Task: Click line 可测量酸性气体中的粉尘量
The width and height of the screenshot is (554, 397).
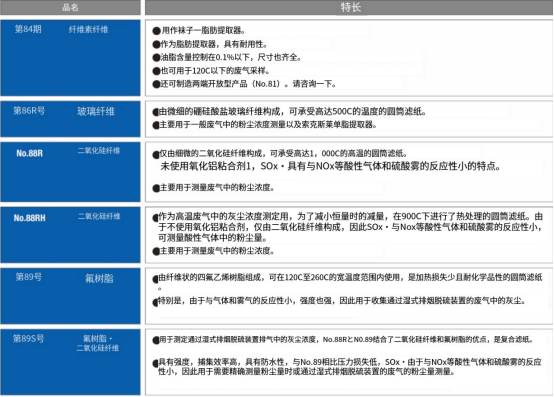Action: 213,238
